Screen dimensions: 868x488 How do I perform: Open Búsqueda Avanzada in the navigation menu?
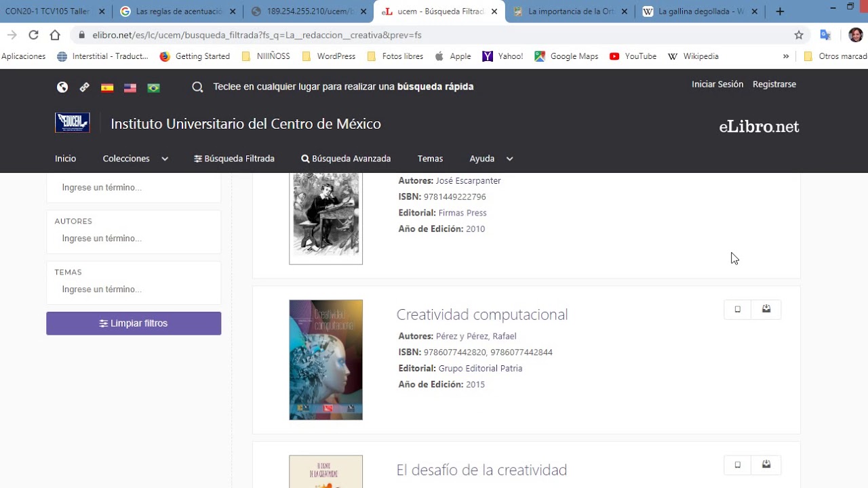click(x=346, y=159)
